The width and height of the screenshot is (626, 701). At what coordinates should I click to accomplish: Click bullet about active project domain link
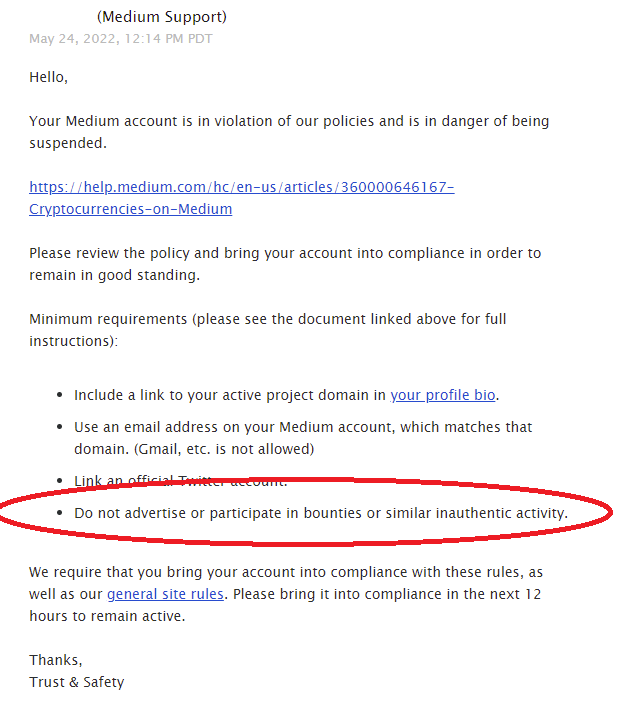pyautogui.click(x=287, y=395)
